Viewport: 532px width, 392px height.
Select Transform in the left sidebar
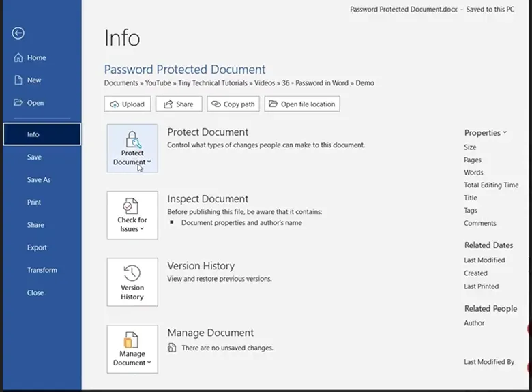[42, 270]
